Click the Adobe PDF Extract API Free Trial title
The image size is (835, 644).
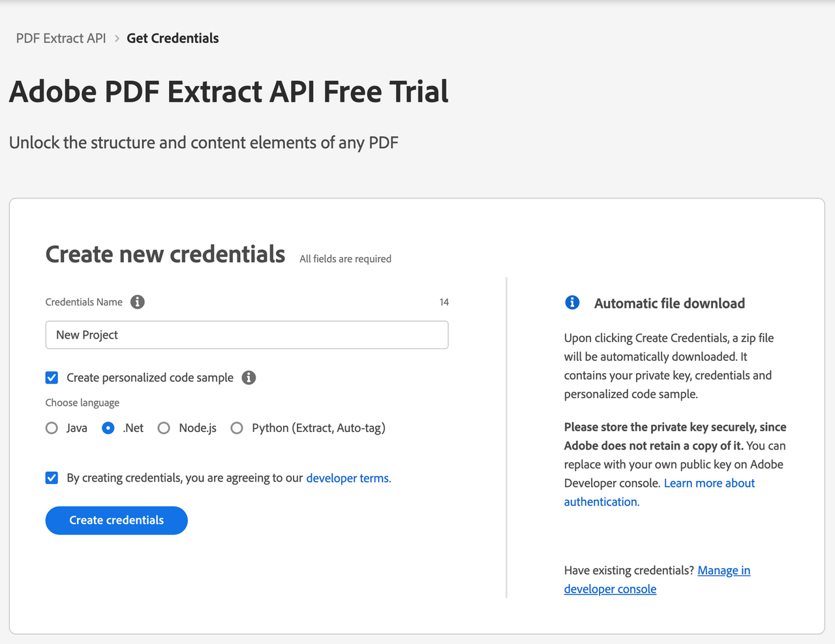(x=229, y=91)
